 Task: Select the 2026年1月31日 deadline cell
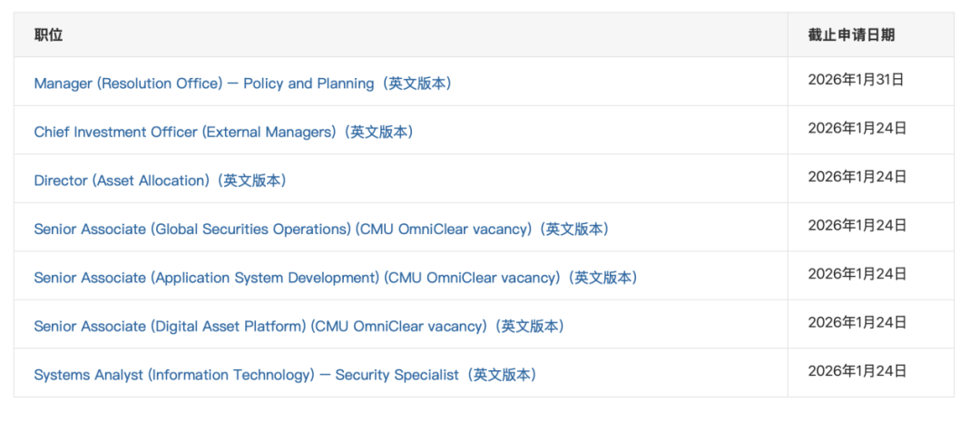click(x=856, y=80)
